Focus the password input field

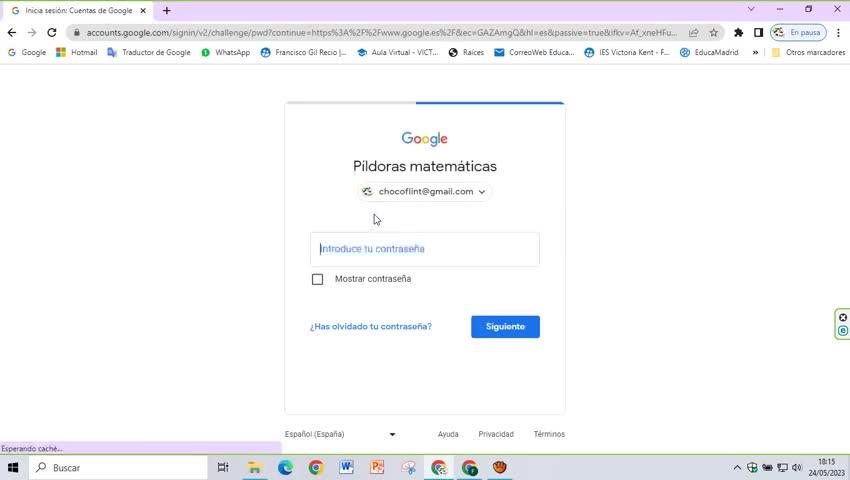point(425,249)
